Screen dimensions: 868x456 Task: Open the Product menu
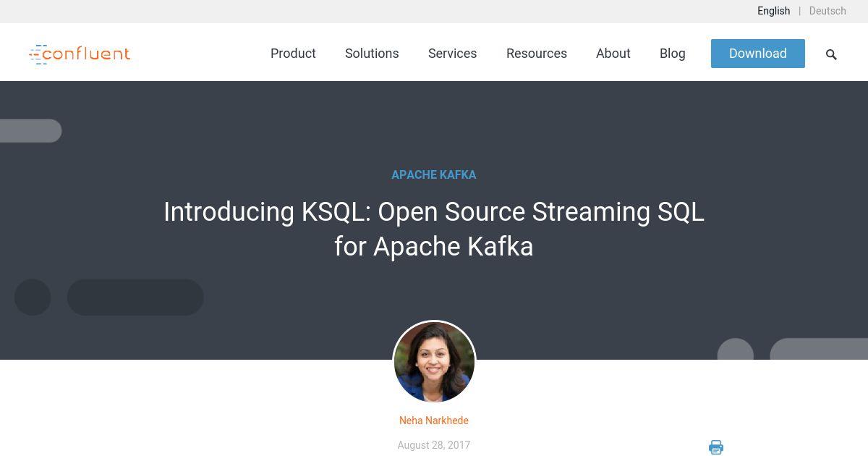click(293, 54)
